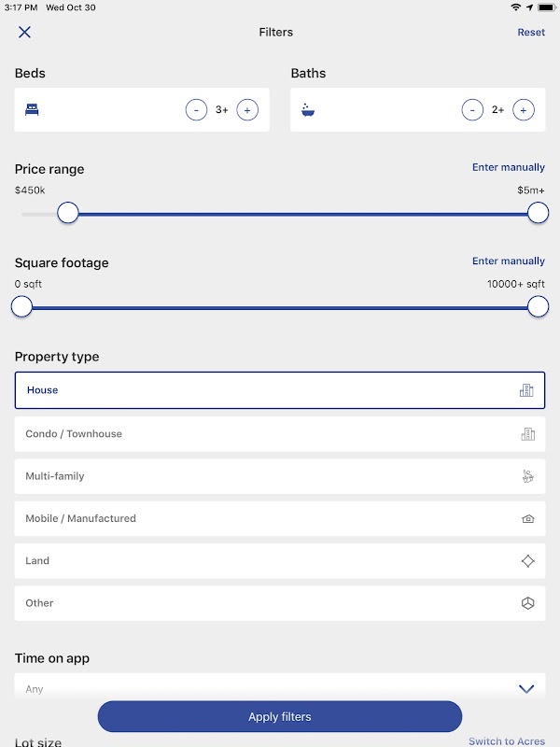This screenshot has width=560, height=747.
Task: Open Enter manually for Price range
Action: (509, 167)
